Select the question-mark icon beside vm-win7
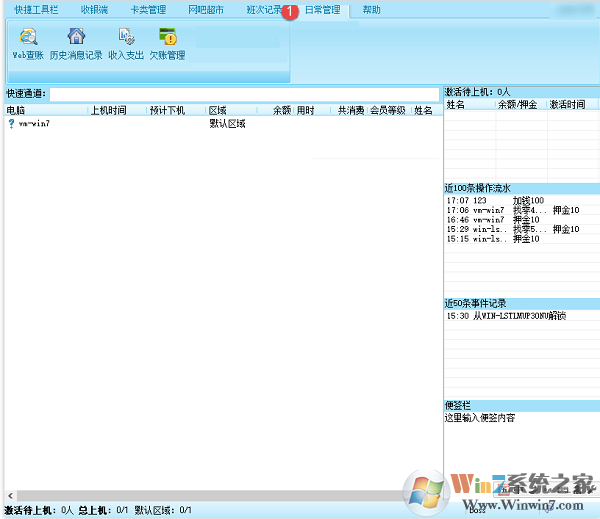The height and width of the screenshot is (519, 600). [11, 124]
